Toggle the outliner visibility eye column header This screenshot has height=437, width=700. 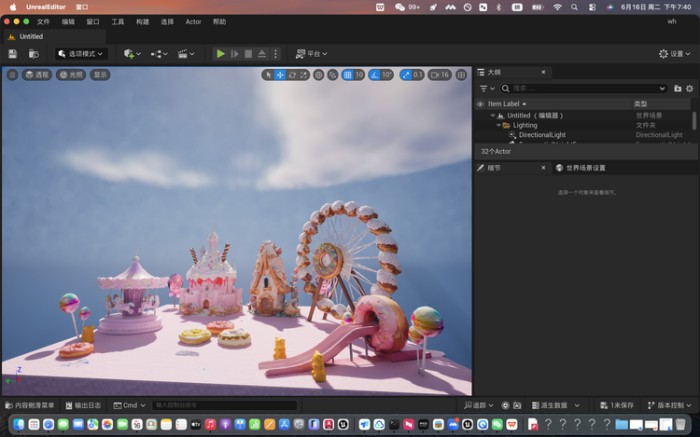[x=480, y=104]
